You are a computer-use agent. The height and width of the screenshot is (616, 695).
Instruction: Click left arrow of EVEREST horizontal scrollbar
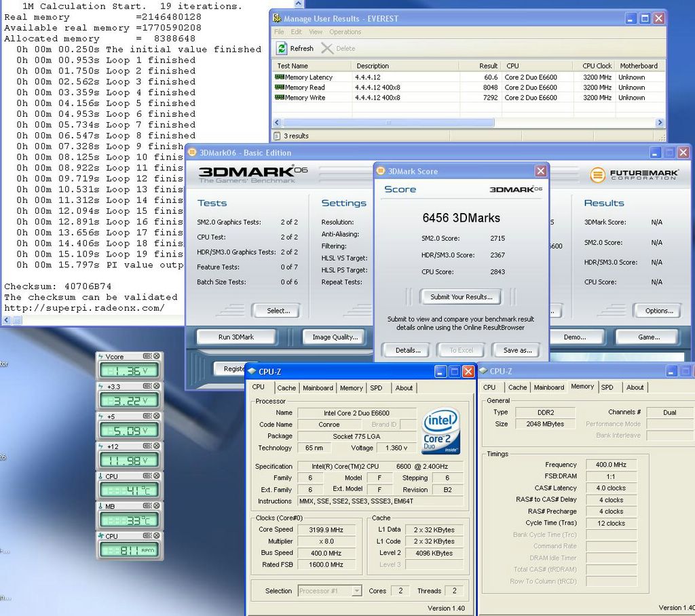[x=278, y=122]
